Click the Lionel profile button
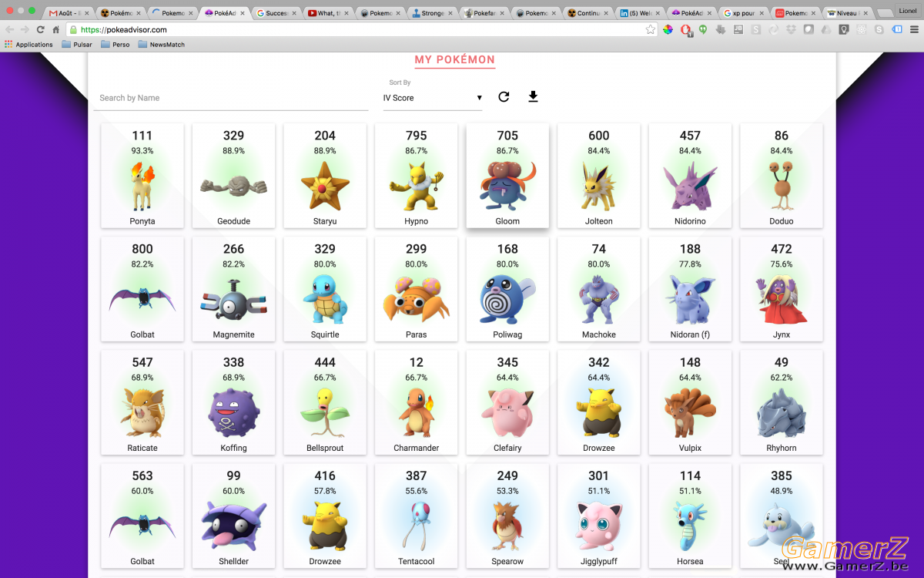Viewport: 924px width, 578px height. [908, 11]
